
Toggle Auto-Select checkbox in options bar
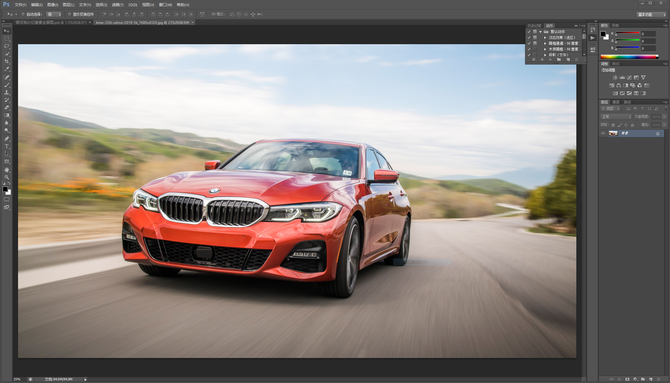point(23,14)
